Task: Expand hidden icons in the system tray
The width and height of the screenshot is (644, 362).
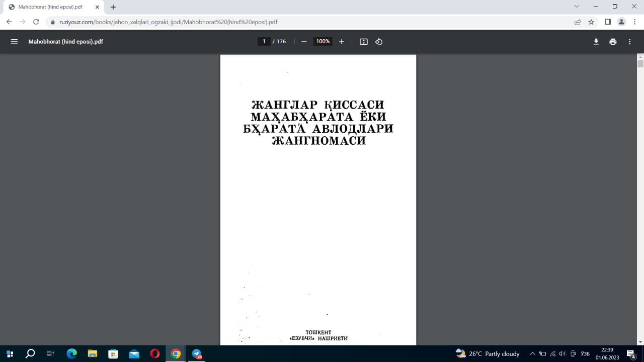Action: 532,353
